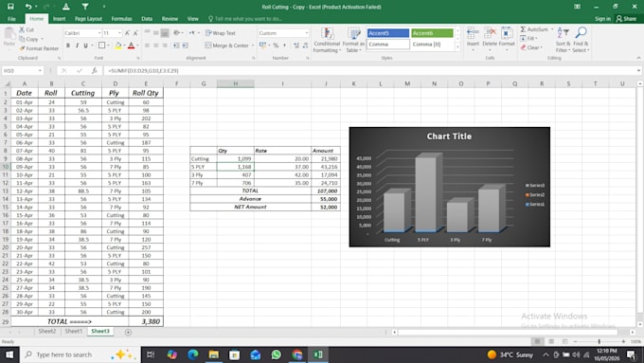Screen dimensions: 644x363
Task: Cut the selected cell
Action: point(27,29)
